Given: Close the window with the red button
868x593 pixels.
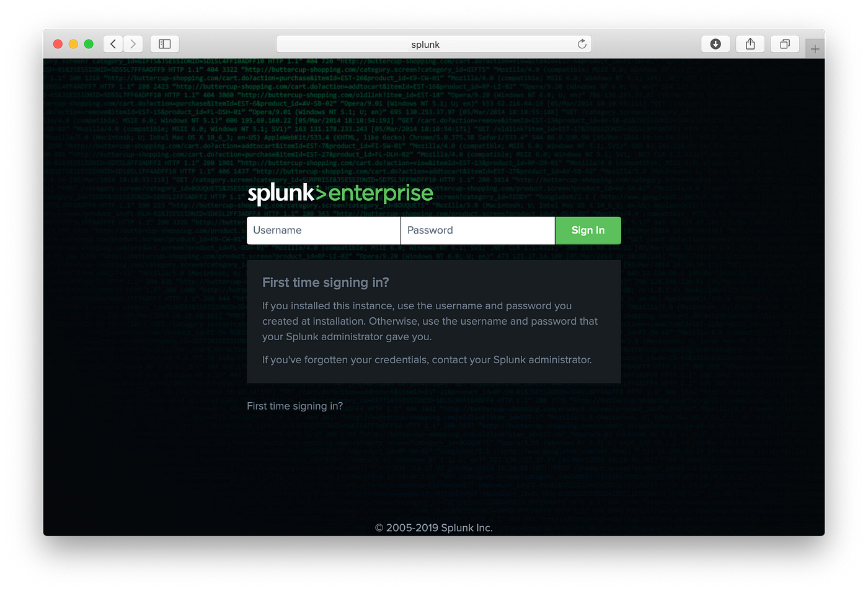Looking at the screenshot, I should (57, 44).
